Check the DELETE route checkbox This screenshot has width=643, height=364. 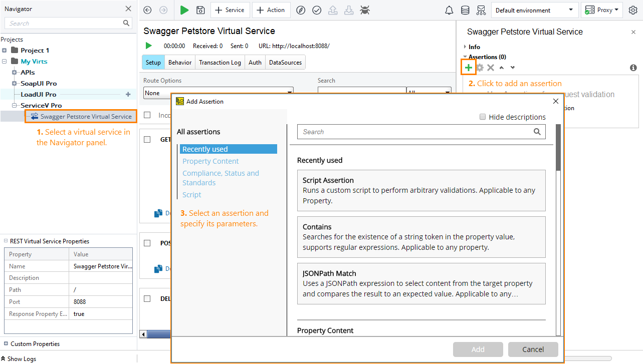[x=147, y=298]
